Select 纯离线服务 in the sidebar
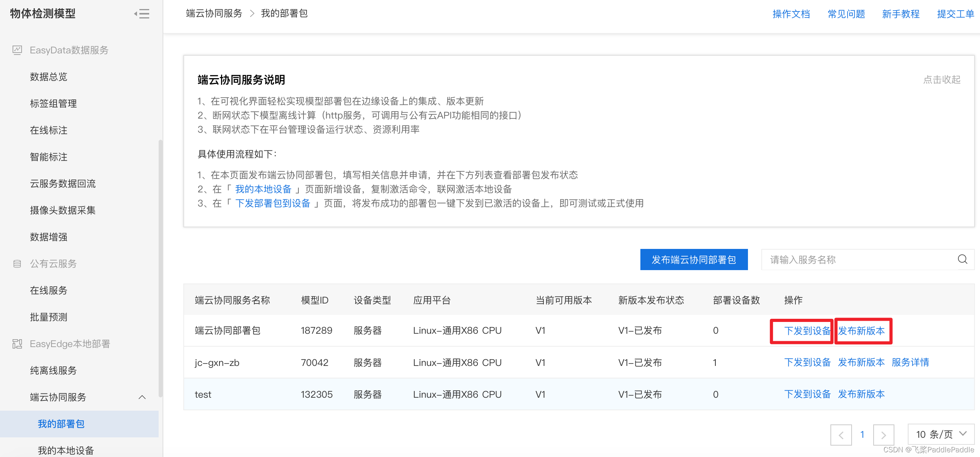 click(x=53, y=370)
